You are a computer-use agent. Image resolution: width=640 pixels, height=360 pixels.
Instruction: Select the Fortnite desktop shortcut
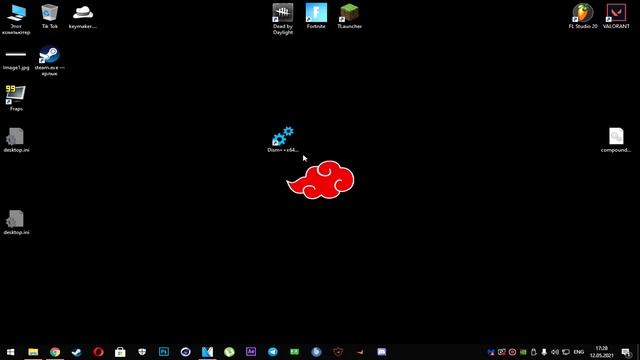click(x=316, y=16)
